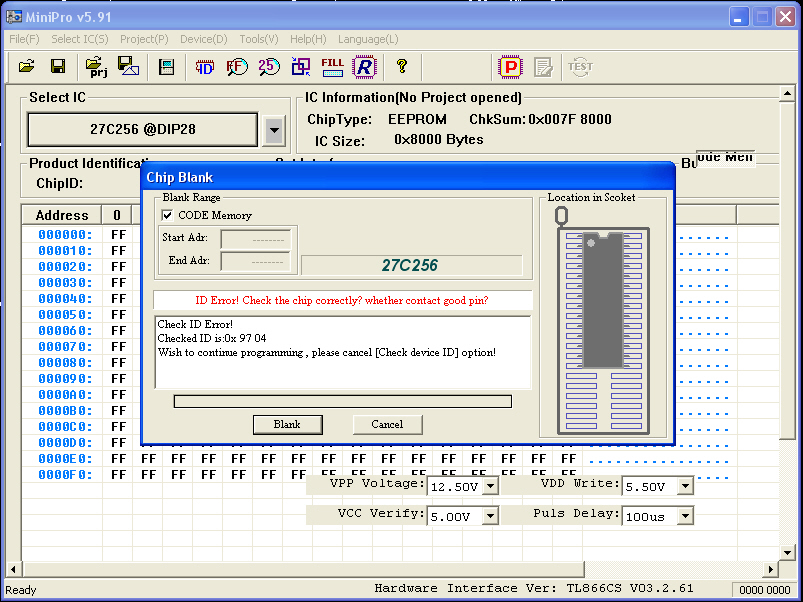The width and height of the screenshot is (803, 602).
Task: Click the address row 0000E0:
Action: pos(66,459)
